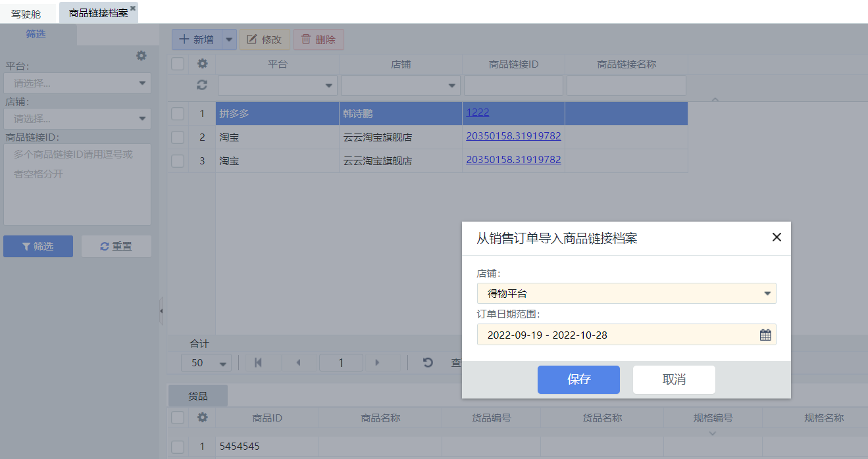
Task: Click the filter panel settings gear icon
Action: point(141,56)
